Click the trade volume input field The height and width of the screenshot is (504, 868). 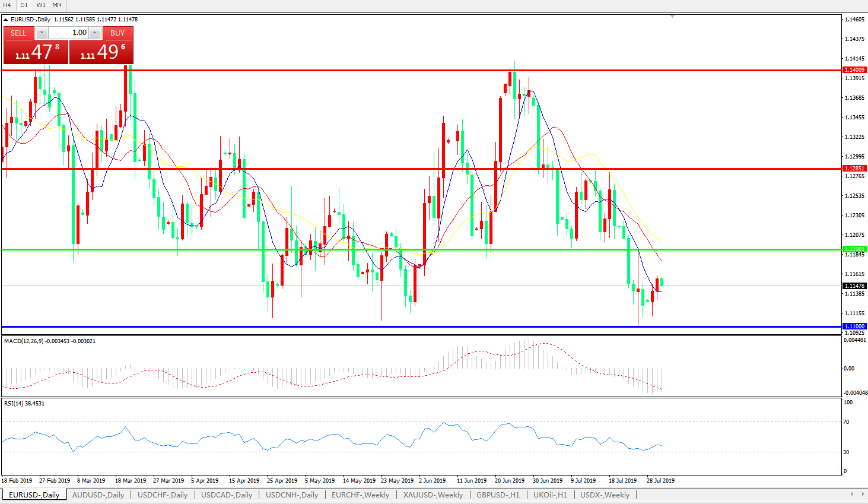(x=68, y=33)
